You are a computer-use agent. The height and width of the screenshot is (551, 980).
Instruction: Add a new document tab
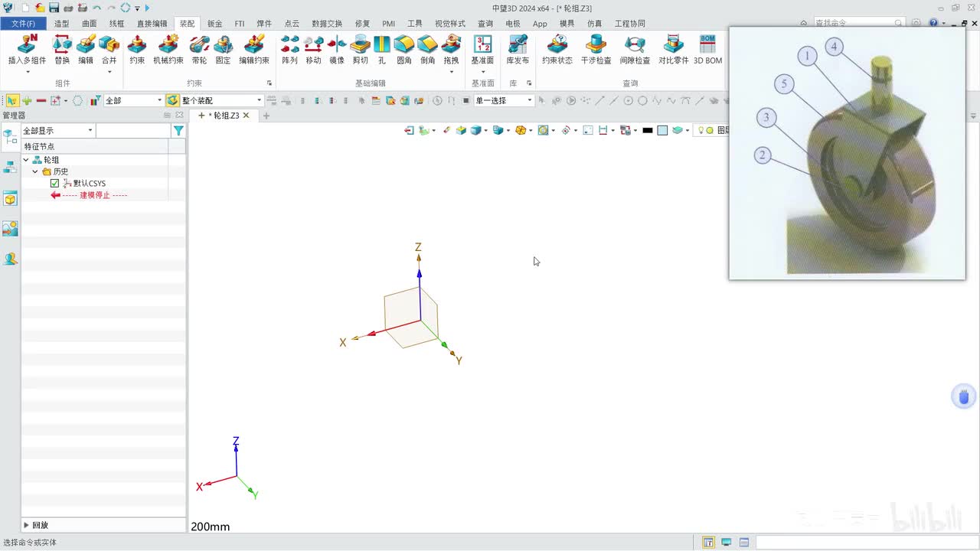(266, 116)
